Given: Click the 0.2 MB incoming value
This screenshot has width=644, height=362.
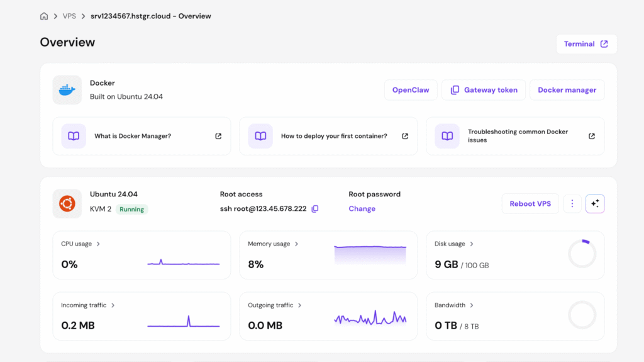Looking at the screenshot, I should pyautogui.click(x=78, y=326).
